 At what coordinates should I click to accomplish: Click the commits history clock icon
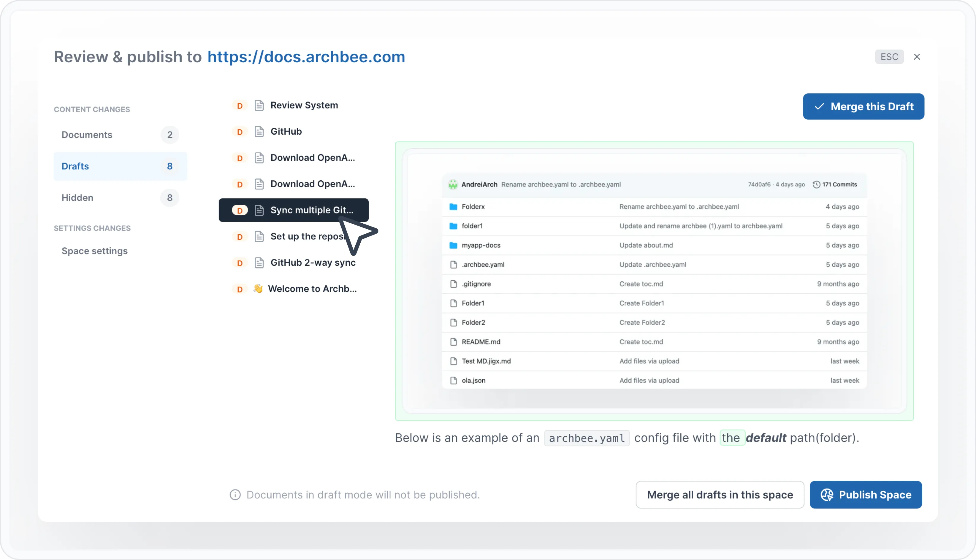[x=816, y=184]
